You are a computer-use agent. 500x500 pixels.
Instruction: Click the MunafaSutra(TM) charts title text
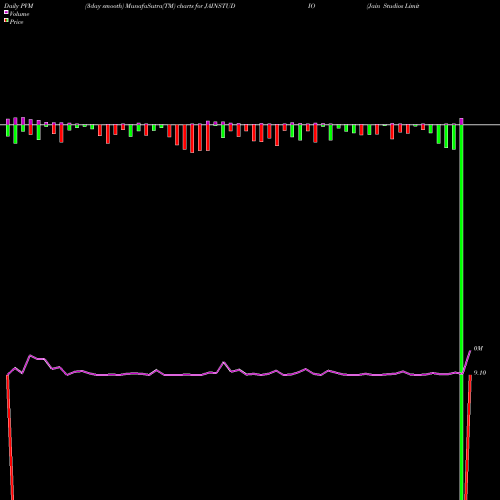pyautogui.click(x=160, y=6)
